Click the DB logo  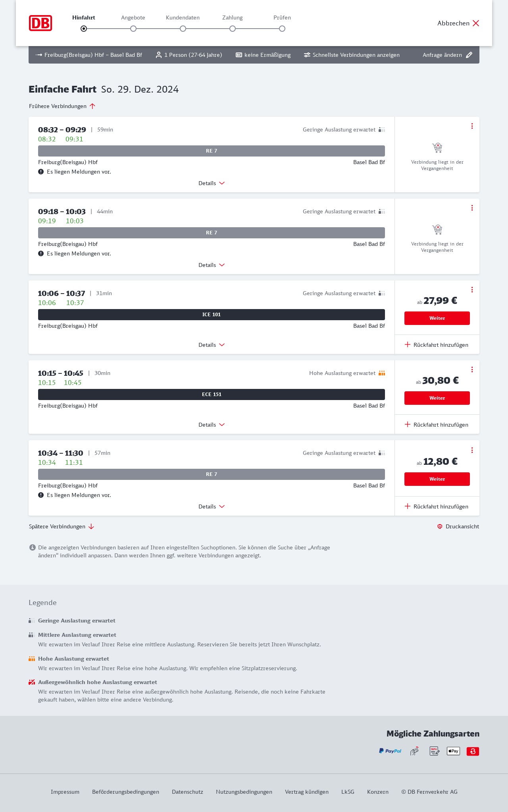pyautogui.click(x=40, y=23)
